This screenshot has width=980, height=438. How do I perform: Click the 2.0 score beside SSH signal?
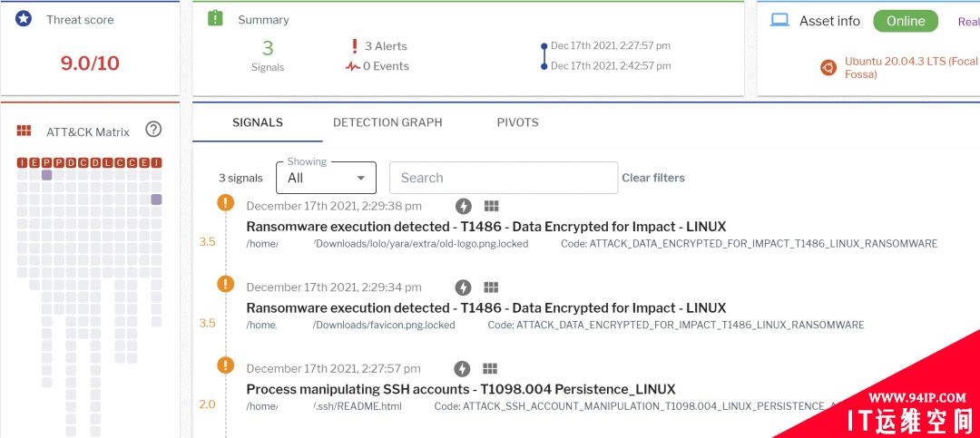pyautogui.click(x=207, y=404)
